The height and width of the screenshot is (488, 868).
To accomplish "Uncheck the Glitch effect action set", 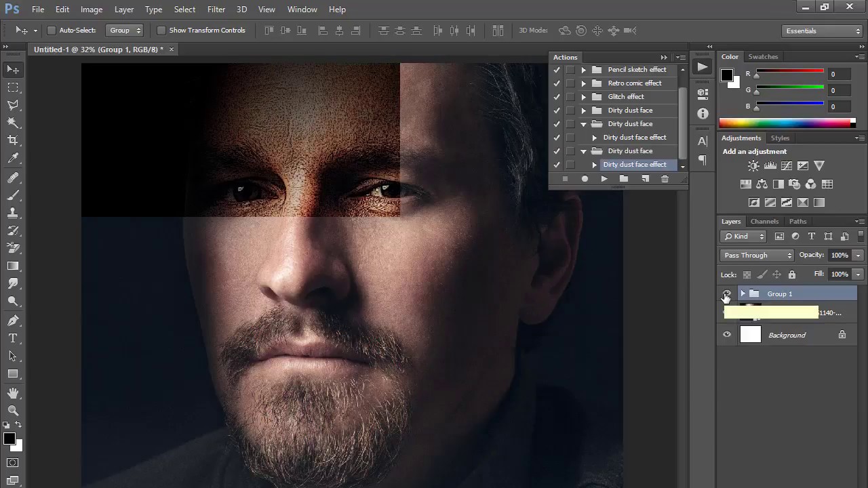I will tap(557, 97).
